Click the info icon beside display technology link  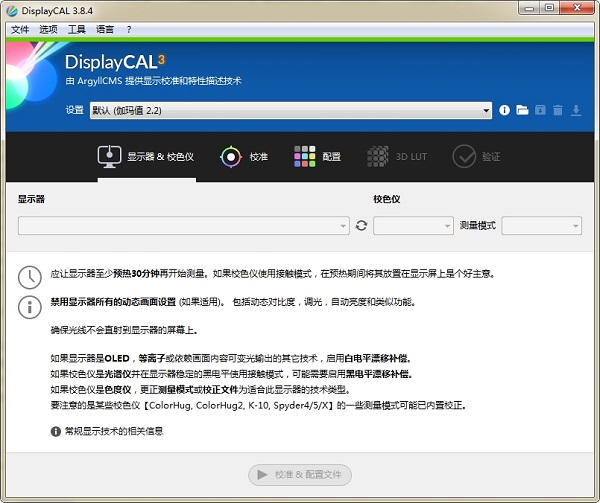pyautogui.click(x=55, y=431)
